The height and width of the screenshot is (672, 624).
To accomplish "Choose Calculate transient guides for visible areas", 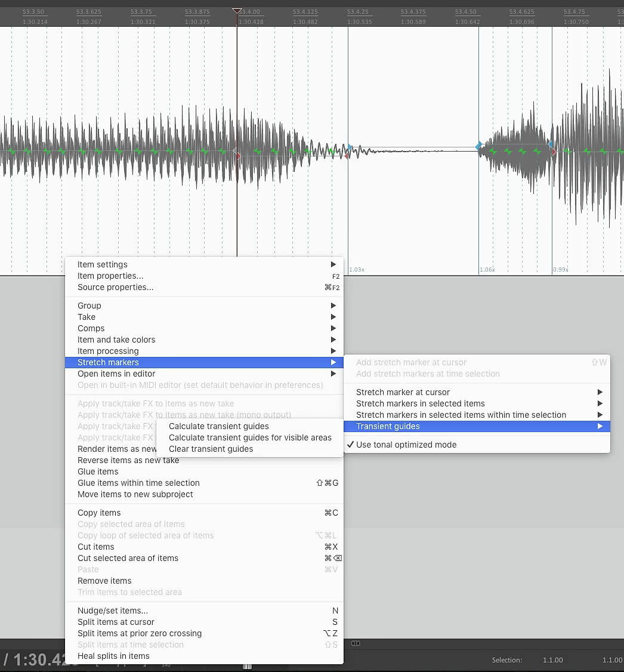I will click(250, 437).
